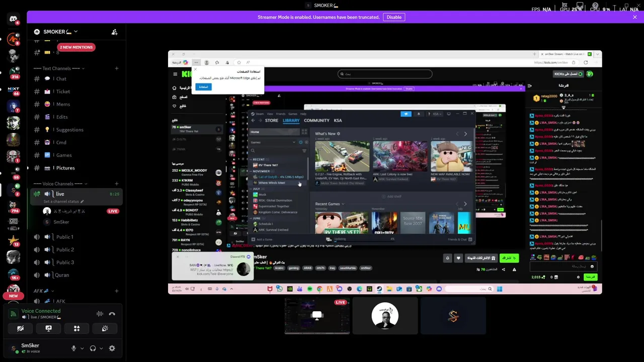Select LIVE stream thumbnail tile
644x362 pixels.
(x=317, y=316)
